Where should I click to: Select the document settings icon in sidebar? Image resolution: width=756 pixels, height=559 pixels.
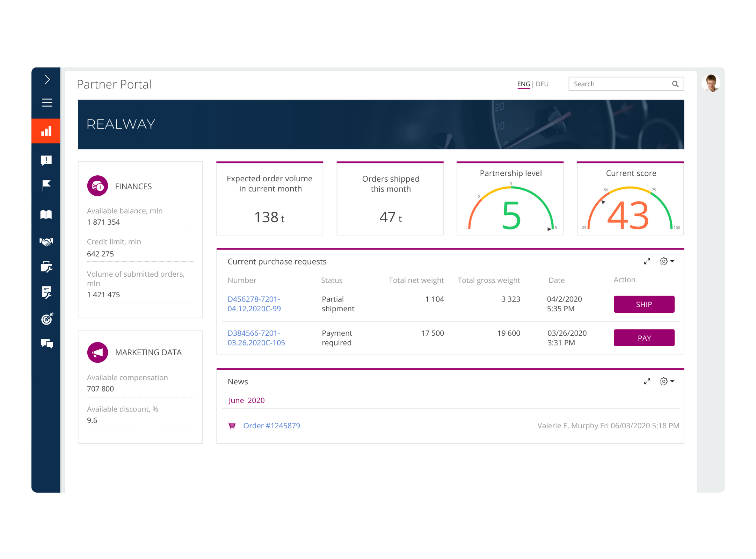point(46,292)
